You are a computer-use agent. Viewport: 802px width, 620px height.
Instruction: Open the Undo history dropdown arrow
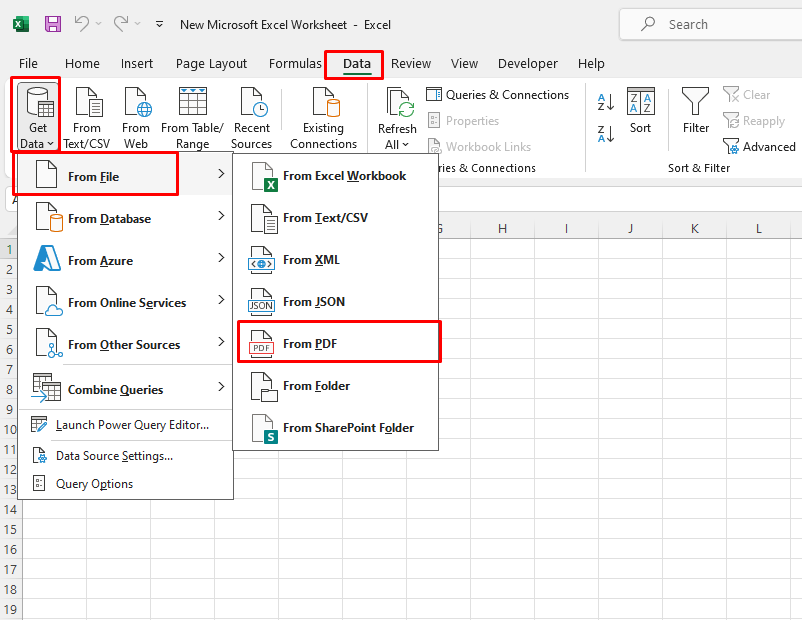click(99, 24)
